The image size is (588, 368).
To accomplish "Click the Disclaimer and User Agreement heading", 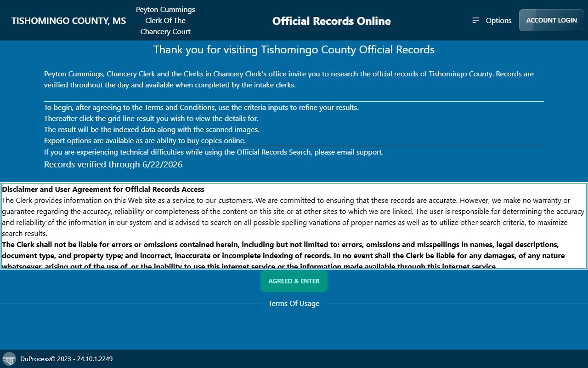I will [103, 189].
